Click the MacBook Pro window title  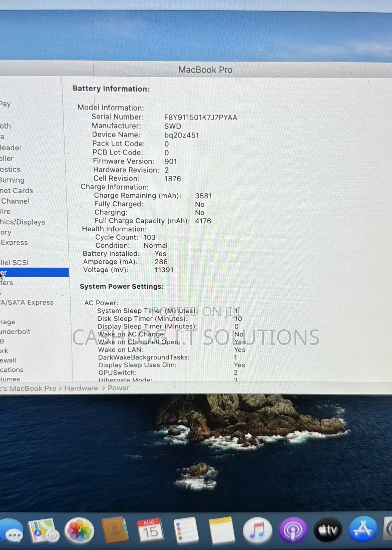[205, 70]
